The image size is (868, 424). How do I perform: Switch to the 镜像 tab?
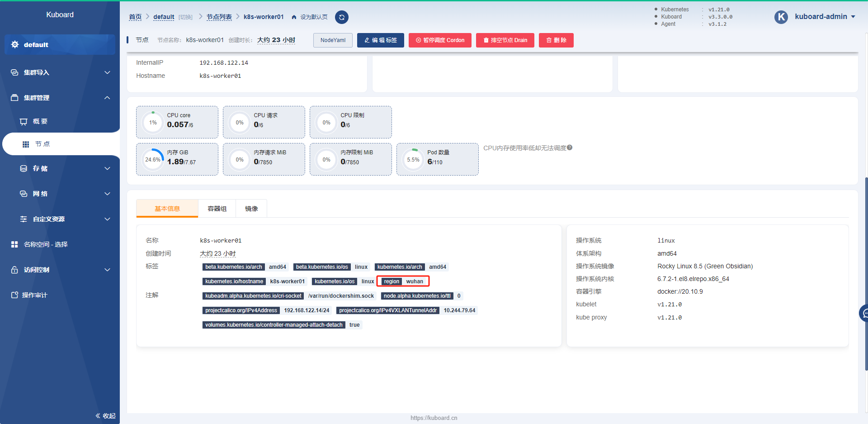pyautogui.click(x=251, y=209)
